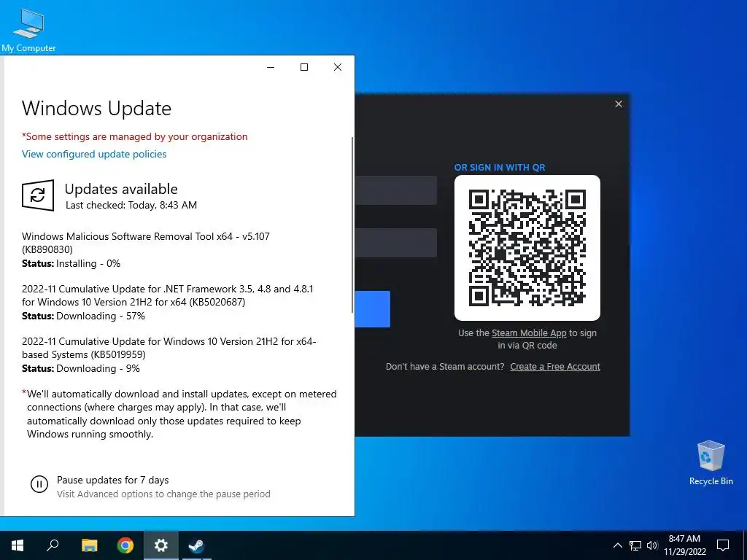Open View configured update policies link

(94, 154)
